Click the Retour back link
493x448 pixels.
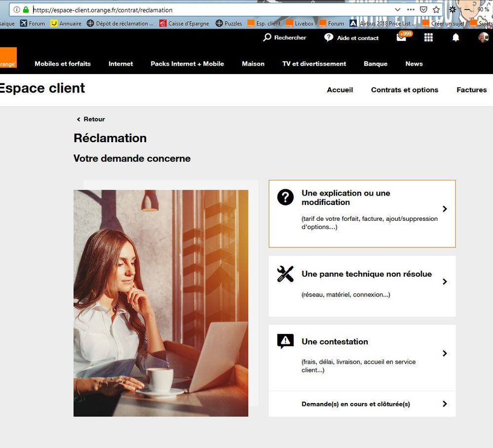[91, 119]
